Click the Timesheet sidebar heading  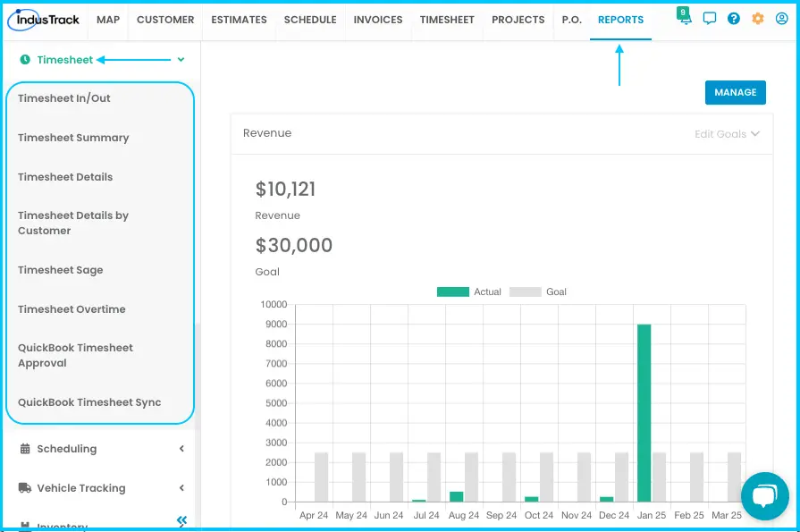[64, 60]
